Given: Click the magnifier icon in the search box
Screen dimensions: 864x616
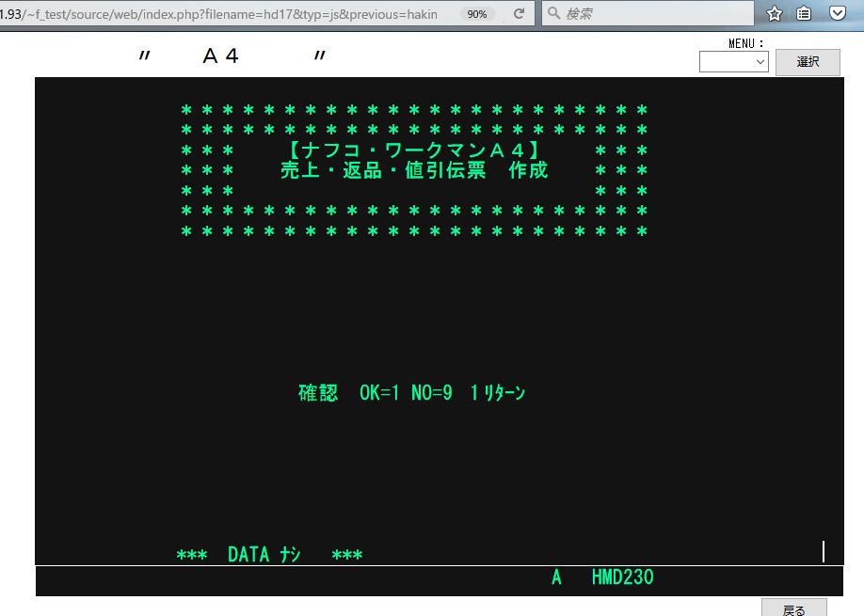Looking at the screenshot, I should tap(554, 14).
